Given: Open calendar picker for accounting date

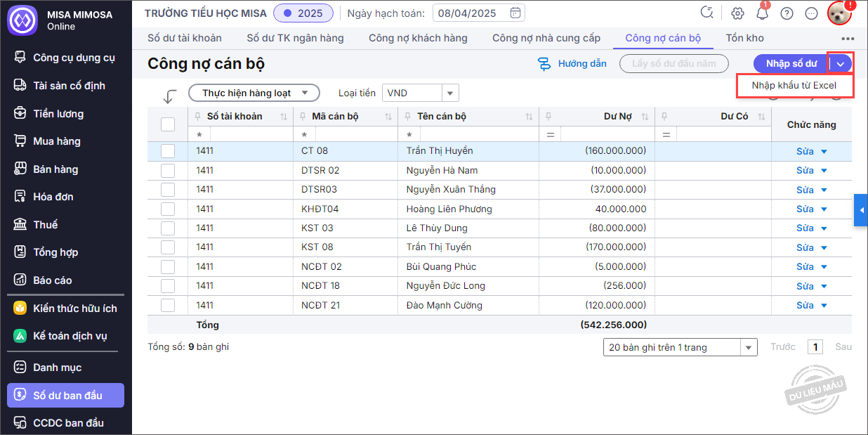Looking at the screenshot, I should point(515,13).
